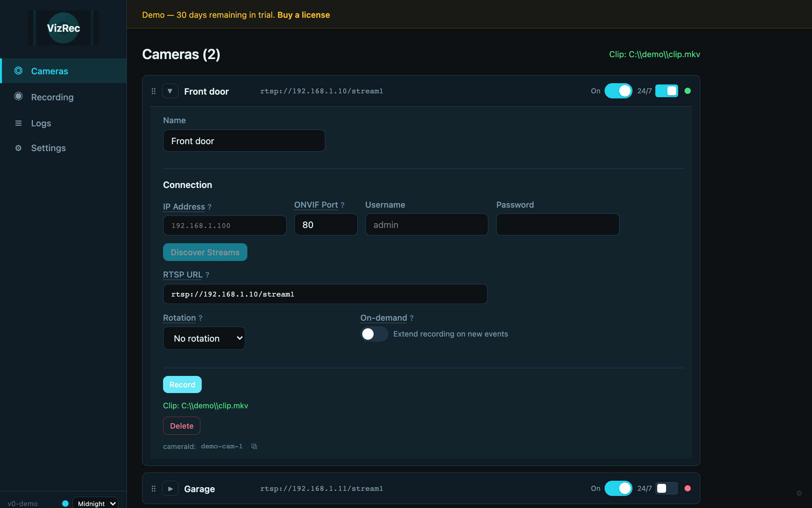Collapse the Front door camera panel
Image resolution: width=812 pixels, height=508 pixels.
click(x=170, y=91)
